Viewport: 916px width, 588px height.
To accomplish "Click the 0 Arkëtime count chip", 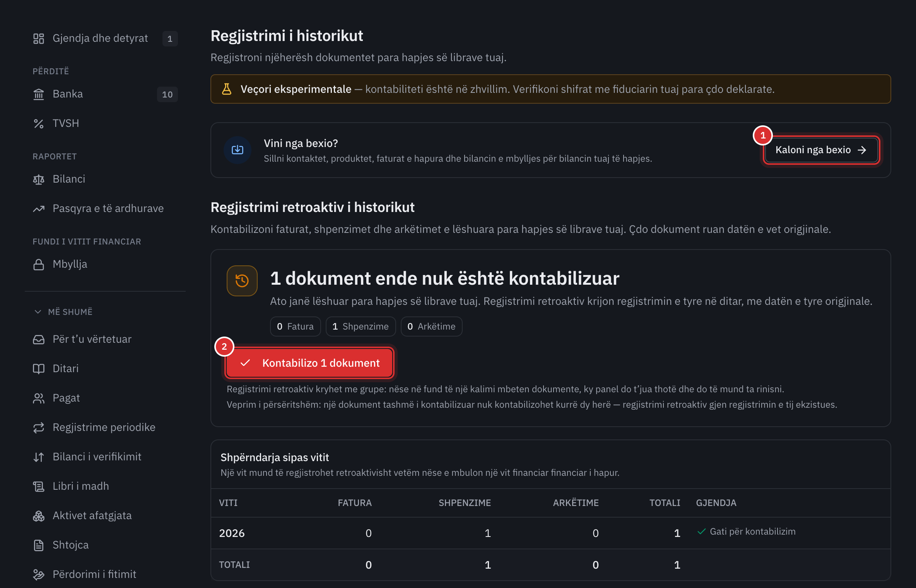I will (x=432, y=326).
